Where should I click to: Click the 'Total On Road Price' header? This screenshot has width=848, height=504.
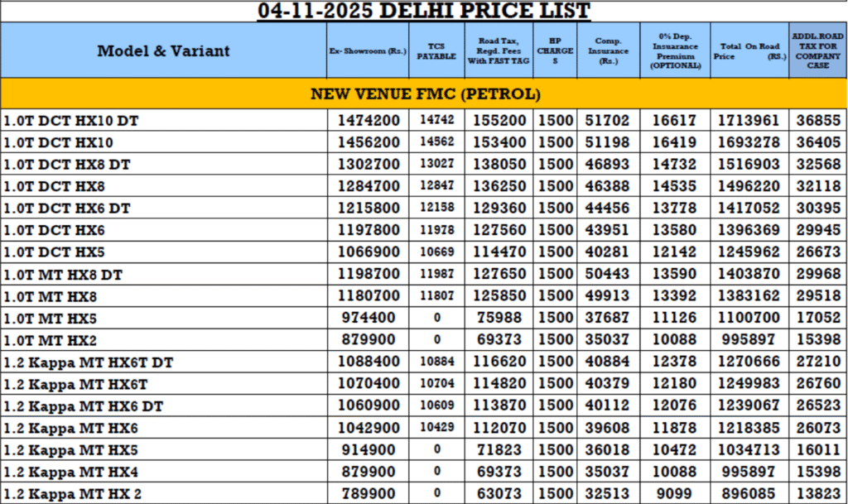click(x=749, y=50)
